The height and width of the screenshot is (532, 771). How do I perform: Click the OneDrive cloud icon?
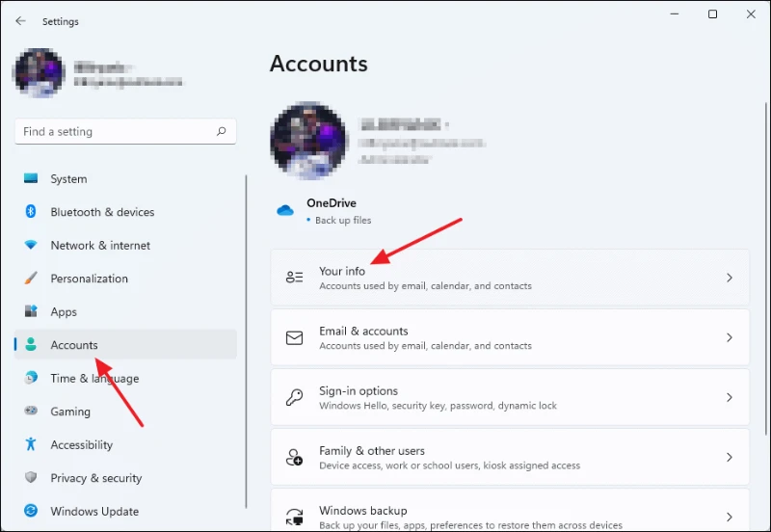tap(285, 211)
